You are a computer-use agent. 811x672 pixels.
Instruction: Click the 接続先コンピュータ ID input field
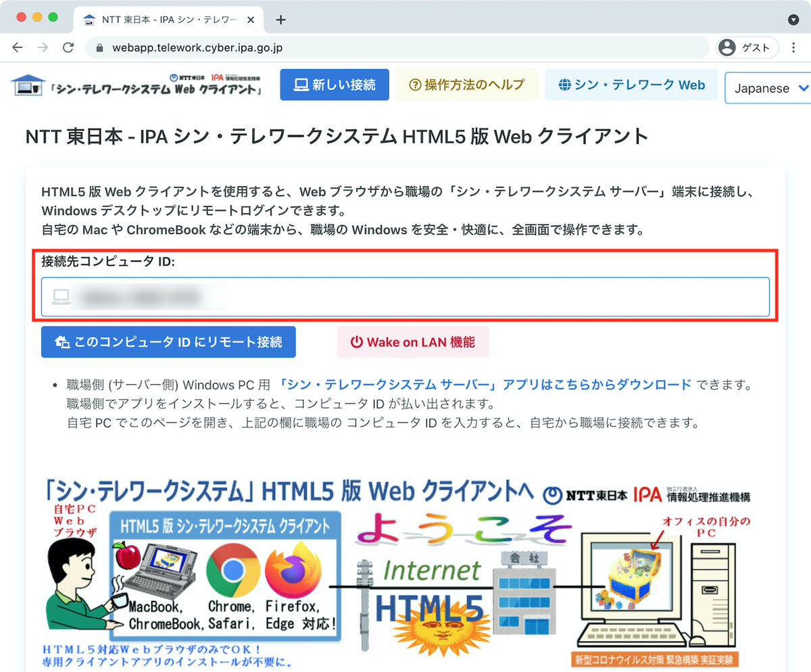405,296
